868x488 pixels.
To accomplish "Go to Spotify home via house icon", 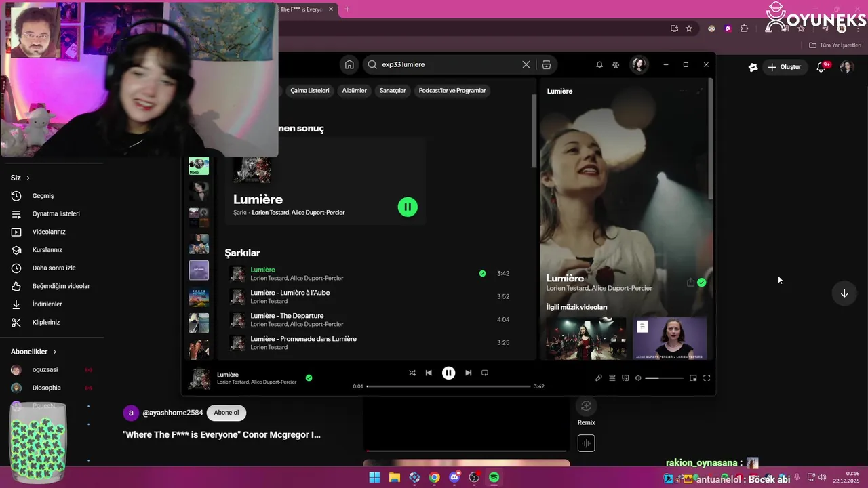I will point(349,64).
